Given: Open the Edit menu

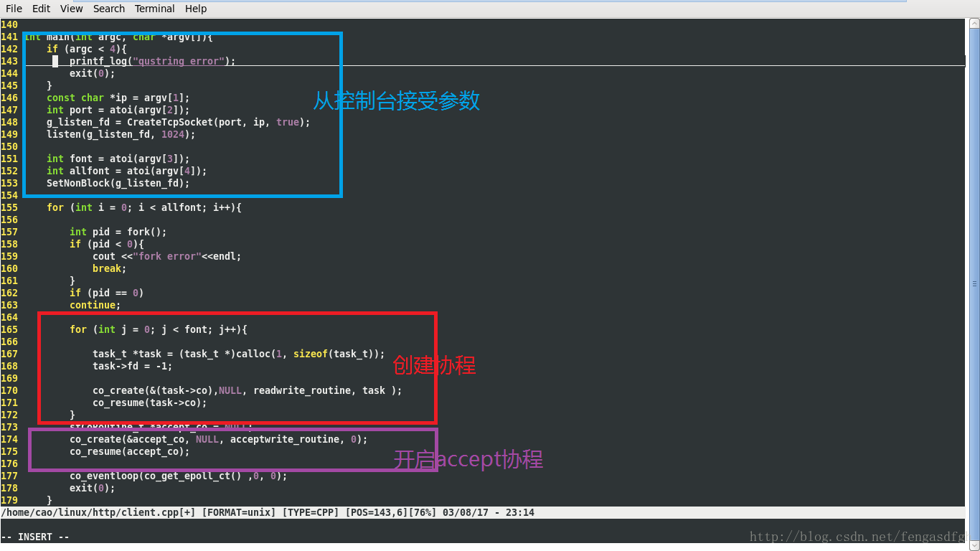Looking at the screenshot, I should tap(41, 9).
